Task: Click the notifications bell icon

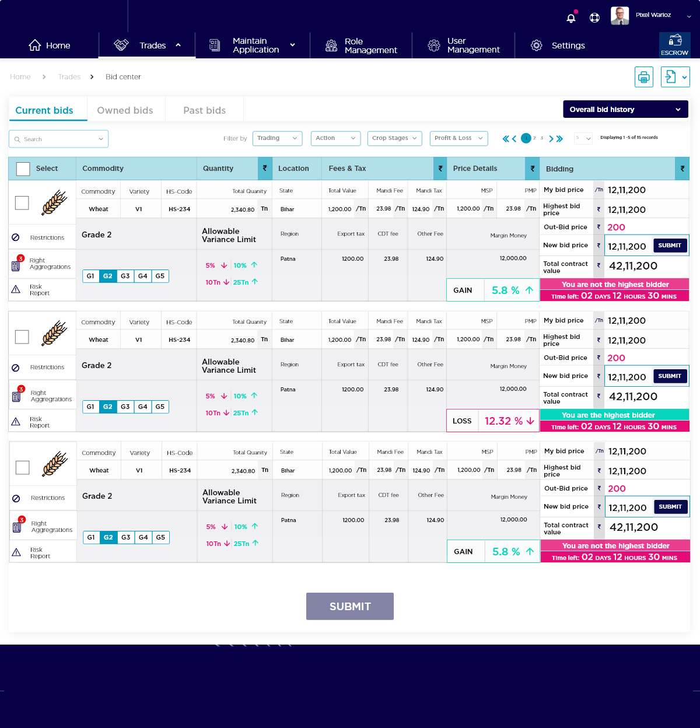Action: coord(571,17)
